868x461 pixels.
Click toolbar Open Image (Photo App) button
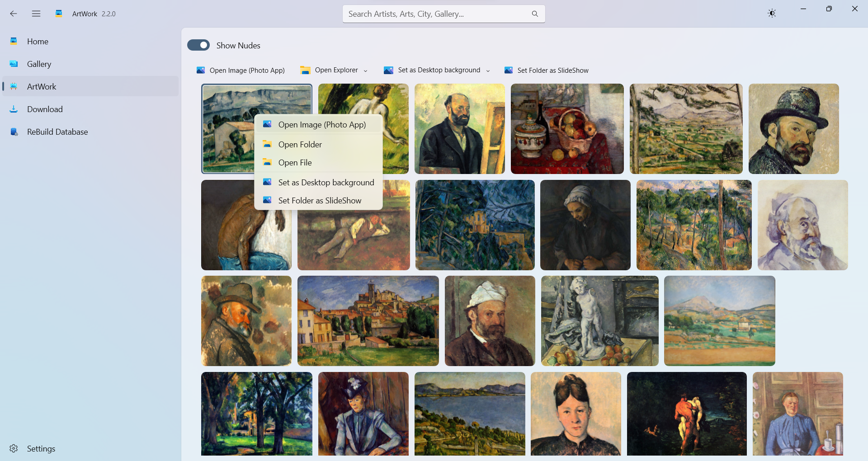point(241,70)
